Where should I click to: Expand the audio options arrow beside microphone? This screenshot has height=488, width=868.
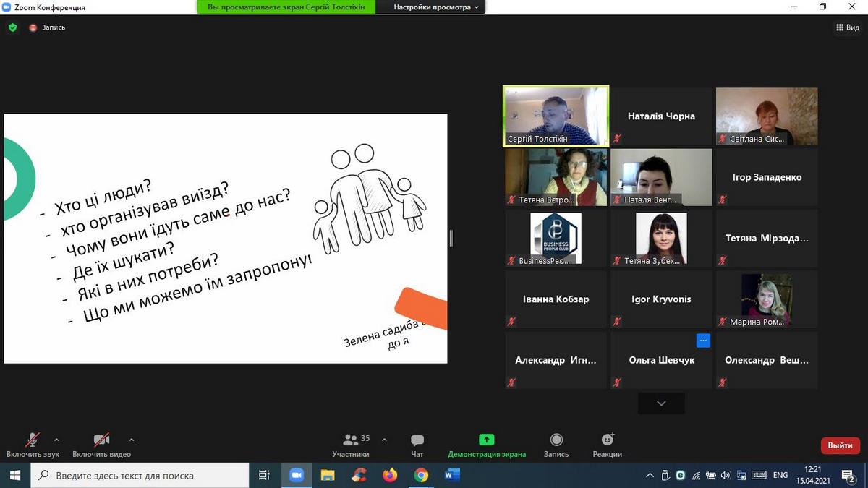(56, 439)
